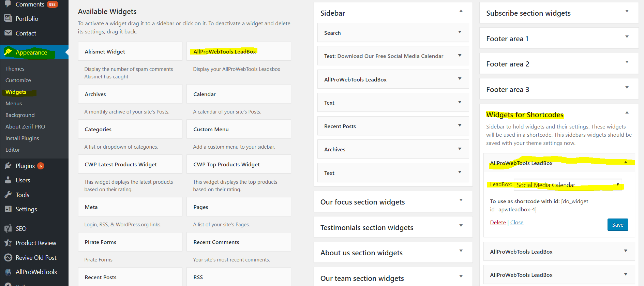Click the Plugins plug icon
Image resolution: width=644 pixels, height=286 pixels.
click(8, 166)
